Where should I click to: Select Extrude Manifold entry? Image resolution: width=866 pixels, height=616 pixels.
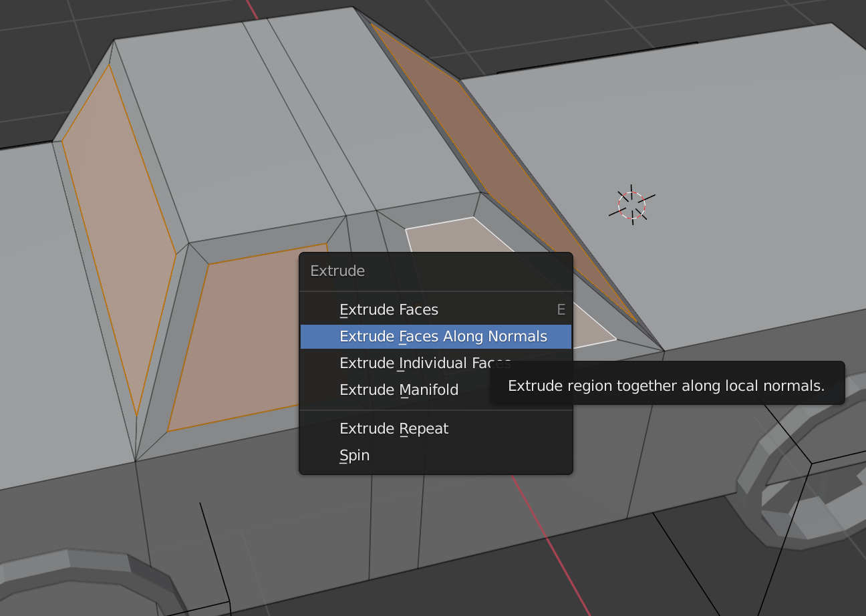pos(436,390)
